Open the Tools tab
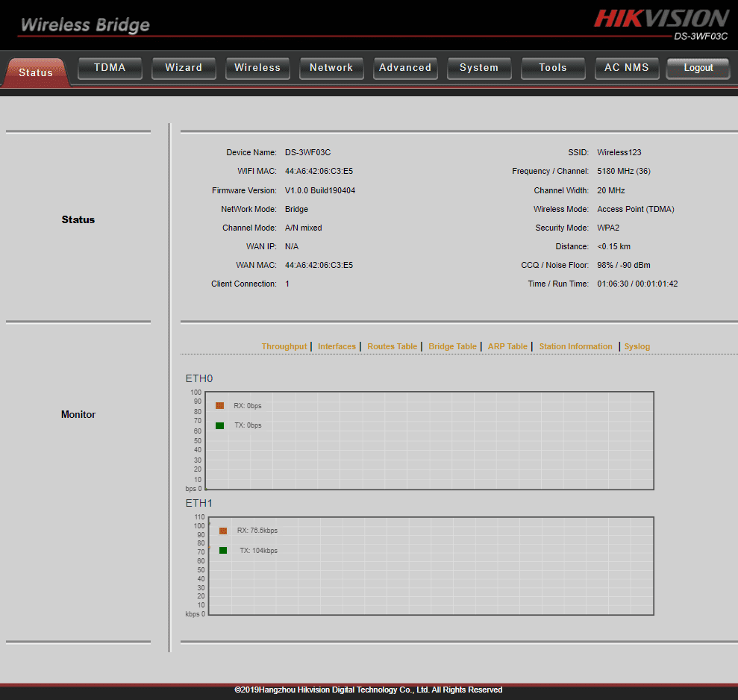 pos(553,68)
